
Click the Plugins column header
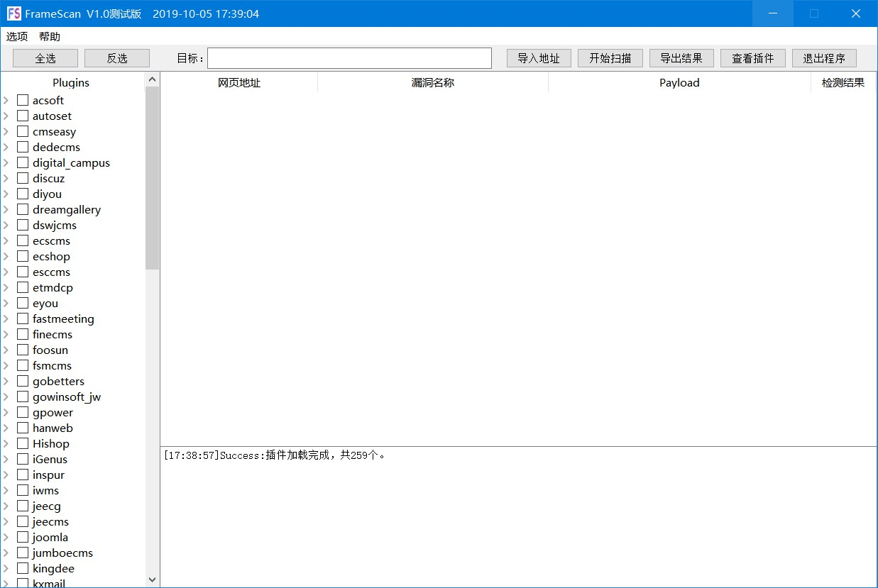coord(71,82)
